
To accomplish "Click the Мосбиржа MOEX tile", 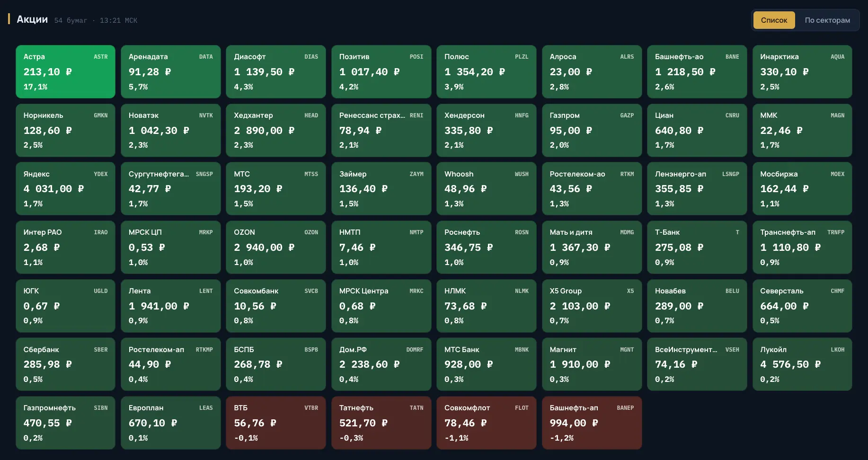I will point(802,189).
